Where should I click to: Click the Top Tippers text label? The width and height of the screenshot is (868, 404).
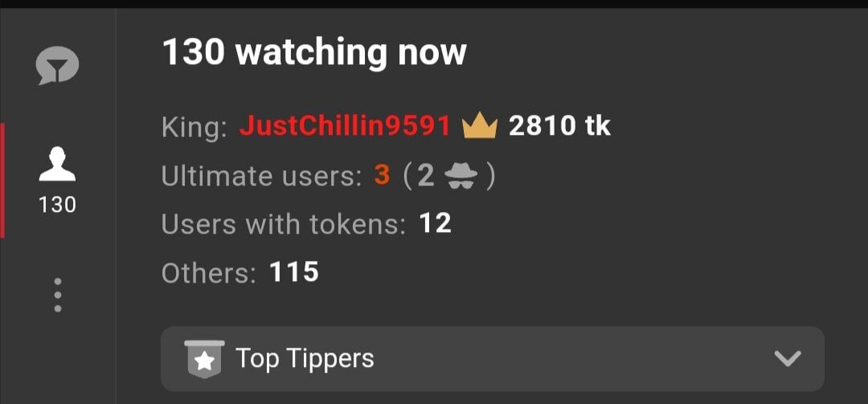coord(305,358)
